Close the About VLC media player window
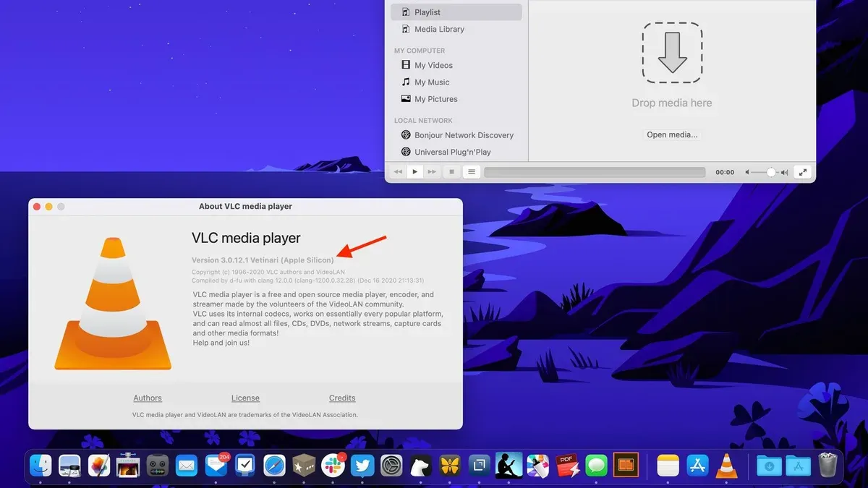The height and width of the screenshot is (488, 868). [37, 207]
